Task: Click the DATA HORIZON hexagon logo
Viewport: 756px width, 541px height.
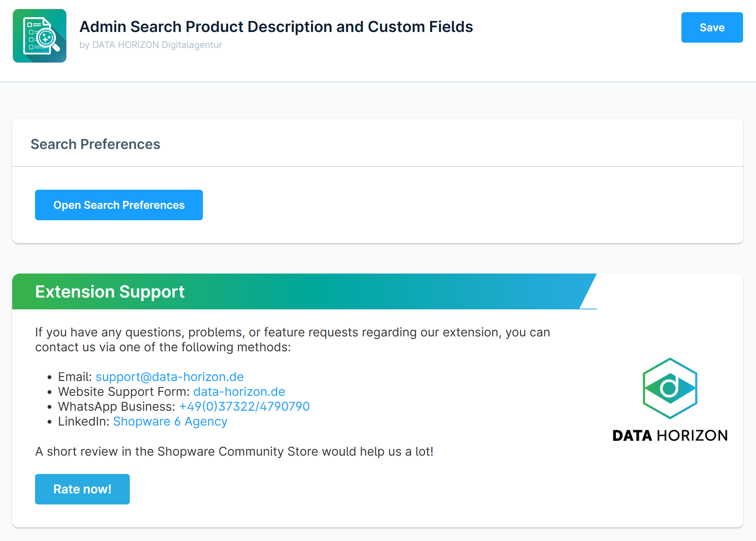Action: pos(670,388)
